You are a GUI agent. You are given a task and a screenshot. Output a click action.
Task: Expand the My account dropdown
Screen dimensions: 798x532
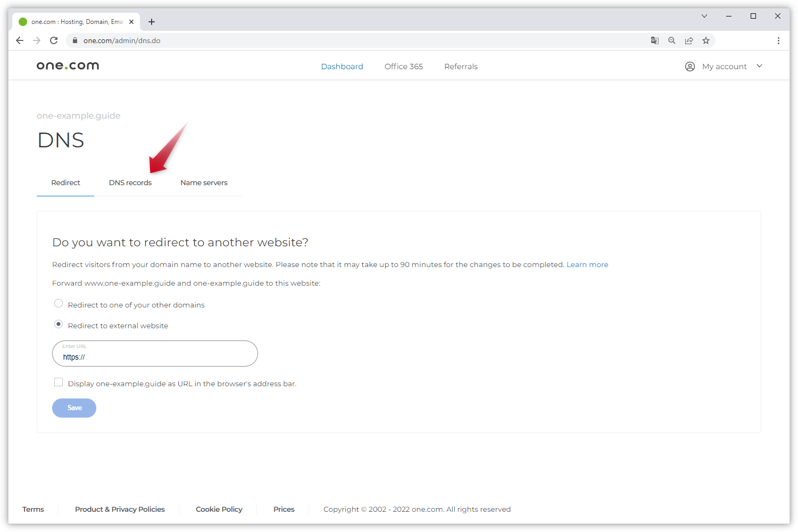click(x=724, y=66)
